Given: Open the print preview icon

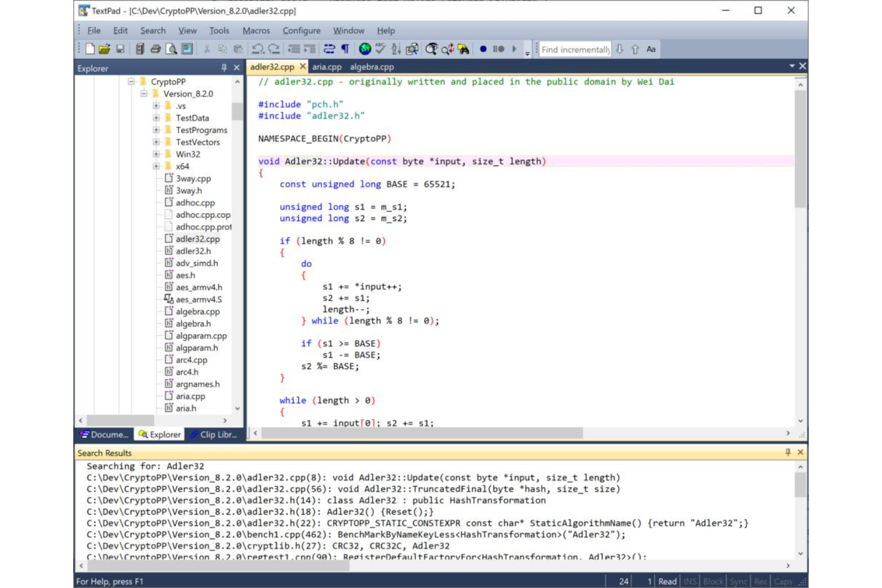Looking at the screenshot, I should point(170,49).
